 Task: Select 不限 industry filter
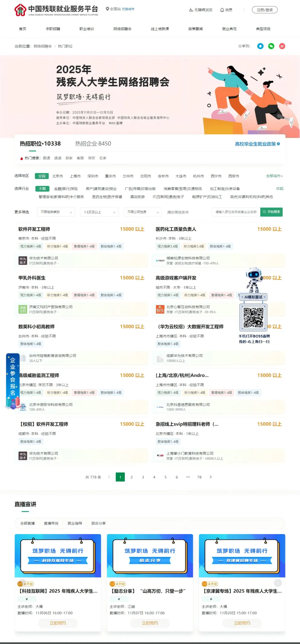[42, 189]
